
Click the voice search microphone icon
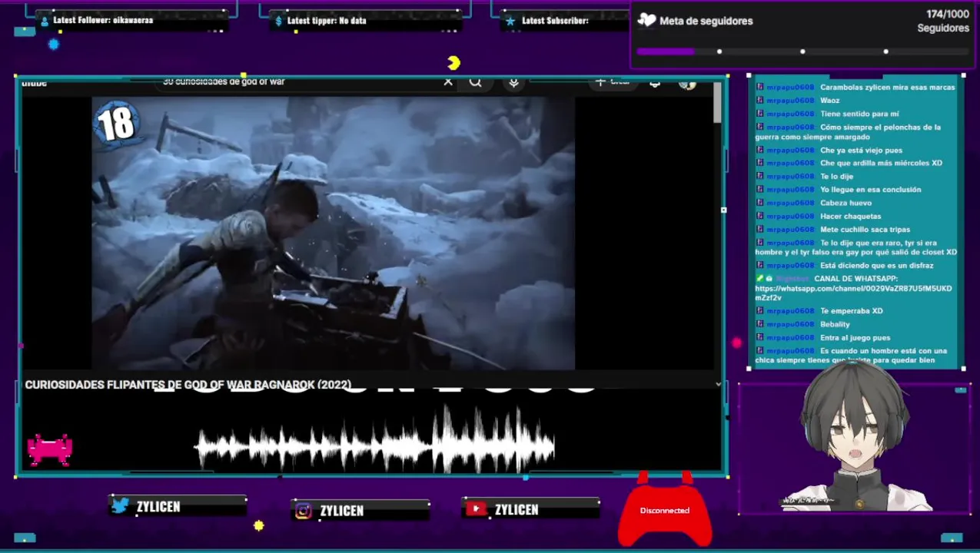pos(514,82)
